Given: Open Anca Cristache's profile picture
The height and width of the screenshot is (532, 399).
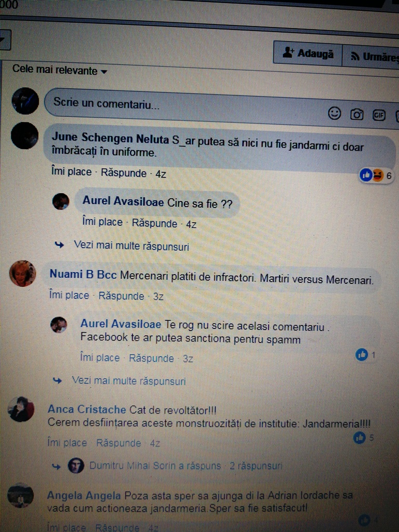Looking at the screenshot, I should 21,409.
